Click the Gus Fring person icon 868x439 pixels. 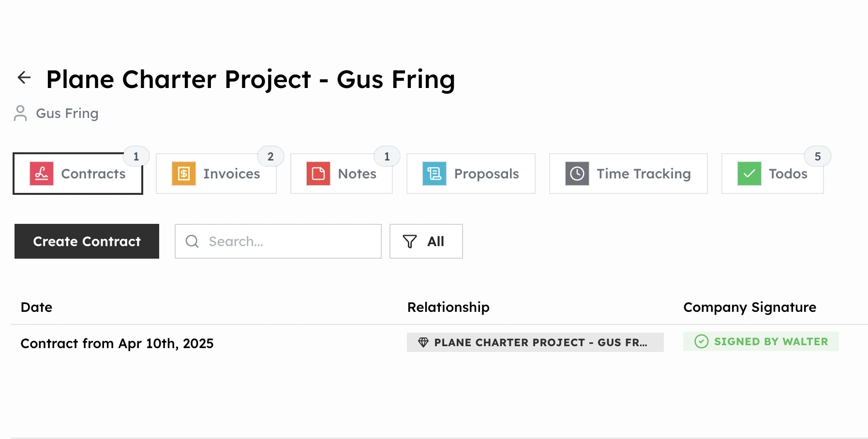click(x=20, y=113)
